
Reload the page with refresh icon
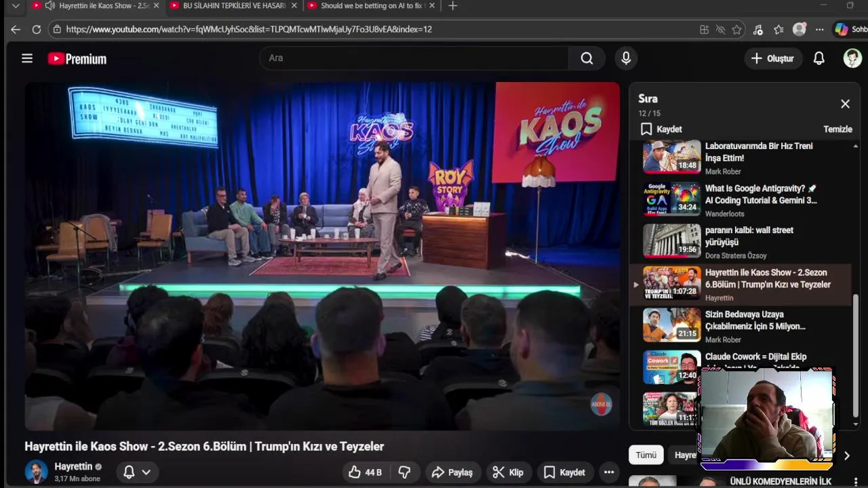coord(37,29)
